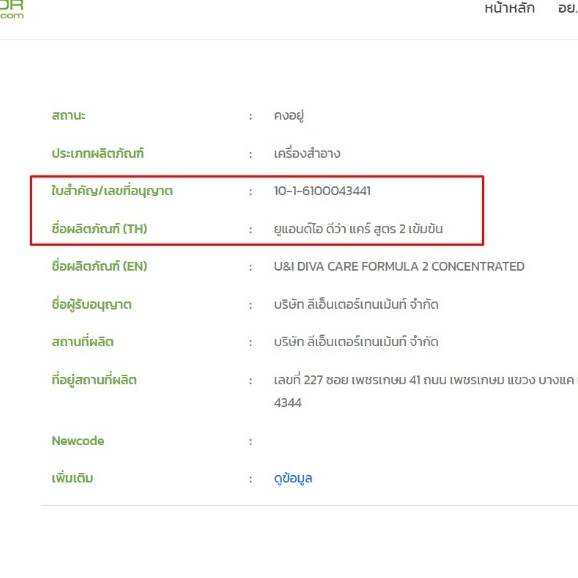The height and width of the screenshot is (578, 578).
Task: Click the Newcode label
Action: coord(78,441)
